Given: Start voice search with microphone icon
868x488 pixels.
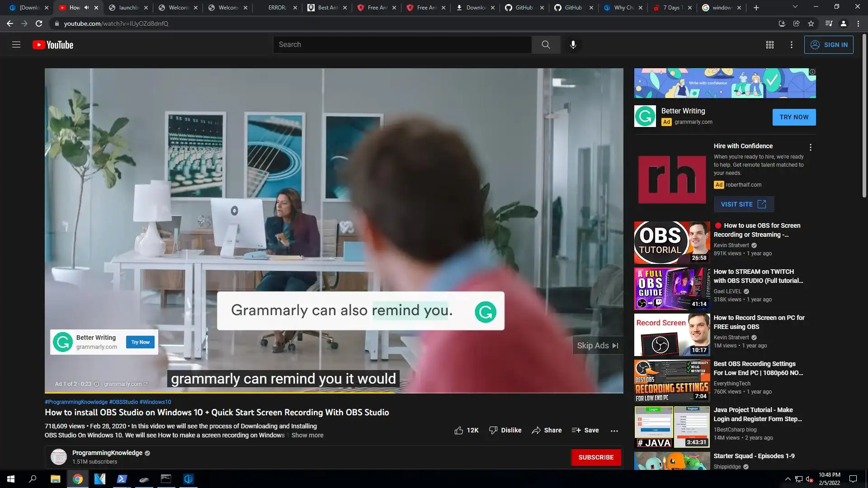Looking at the screenshot, I should tap(573, 45).
